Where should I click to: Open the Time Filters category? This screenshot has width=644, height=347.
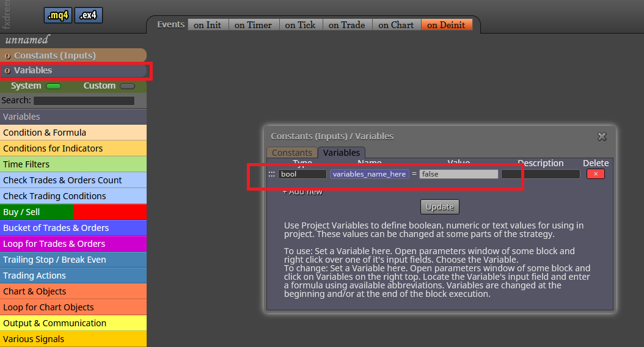(x=73, y=164)
